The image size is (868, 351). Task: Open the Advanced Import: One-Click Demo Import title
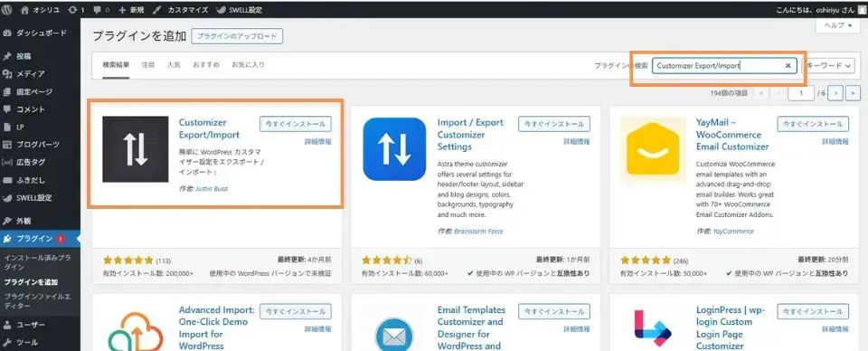[x=216, y=327]
